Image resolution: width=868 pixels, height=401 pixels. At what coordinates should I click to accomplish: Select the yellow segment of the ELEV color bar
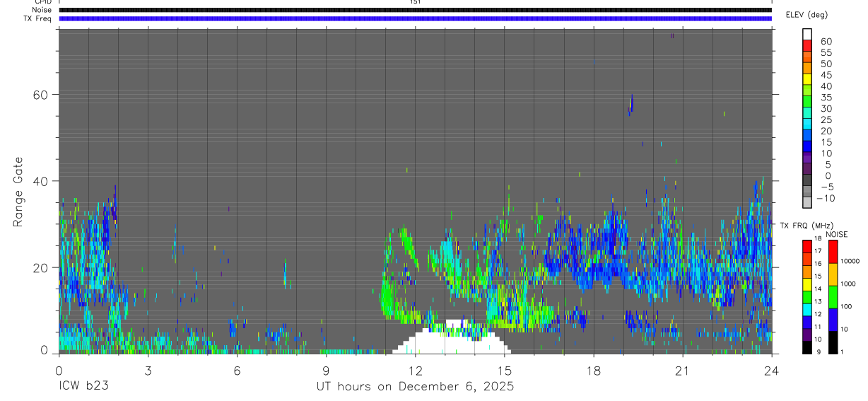[807, 79]
